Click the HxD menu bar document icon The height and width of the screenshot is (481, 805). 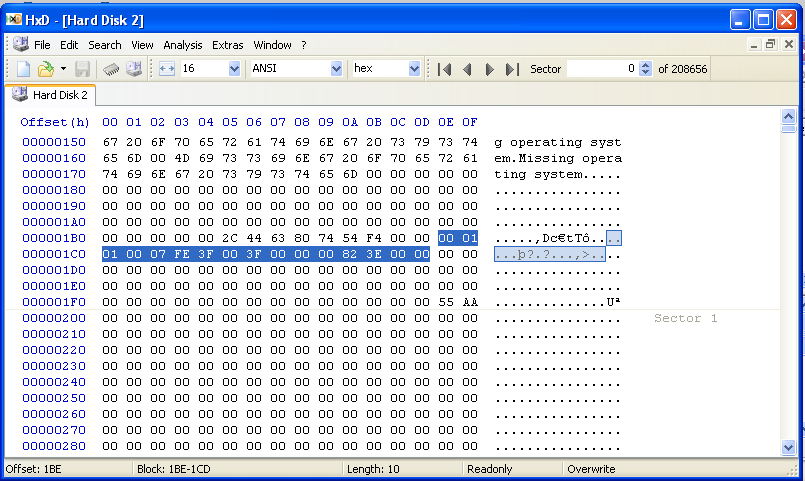[x=21, y=45]
